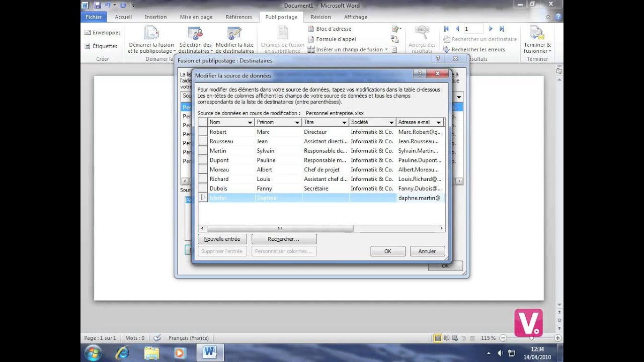Insert a Bloc d'adresse field
The height and width of the screenshot is (362, 644).
click(330, 29)
